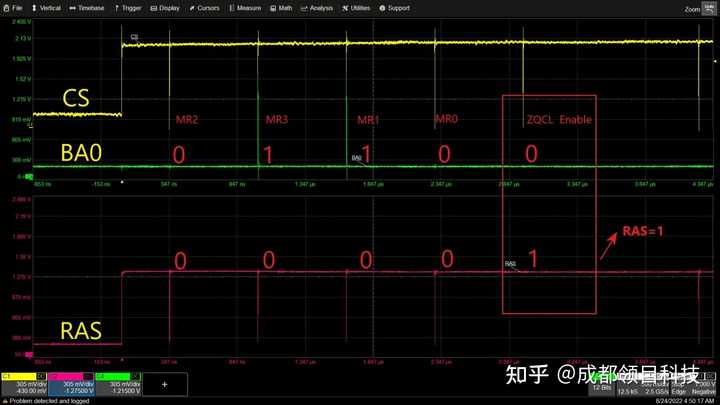
Task: Open the Vertical menu
Action: pyautogui.click(x=46, y=8)
